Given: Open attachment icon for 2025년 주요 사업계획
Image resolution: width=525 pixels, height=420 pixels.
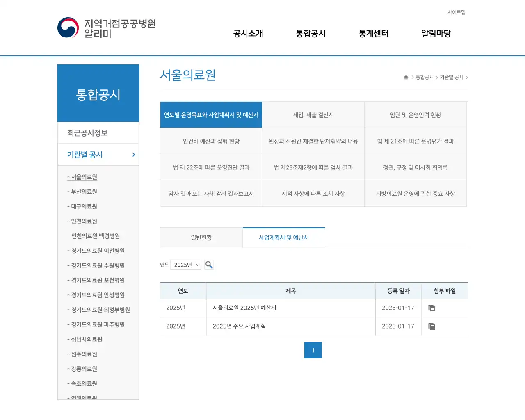Looking at the screenshot, I should click(x=431, y=326).
